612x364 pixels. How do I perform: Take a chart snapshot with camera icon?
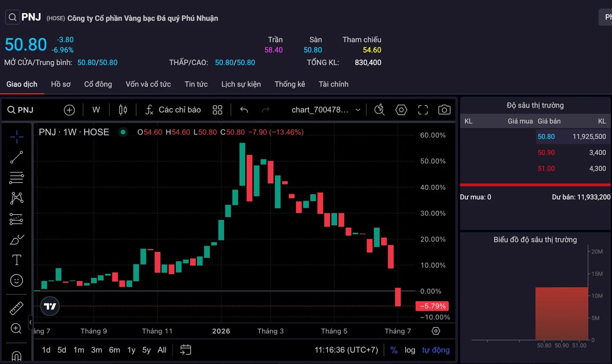coord(444,110)
